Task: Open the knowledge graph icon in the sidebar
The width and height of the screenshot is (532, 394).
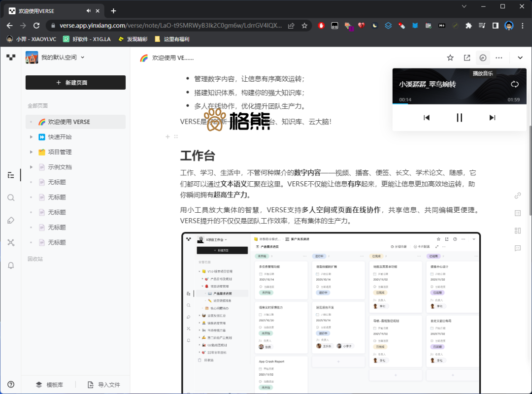Action: pos(11,243)
